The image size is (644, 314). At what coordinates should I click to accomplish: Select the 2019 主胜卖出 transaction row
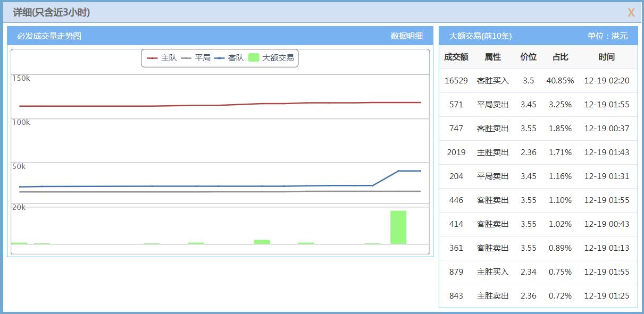(x=537, y=152)
